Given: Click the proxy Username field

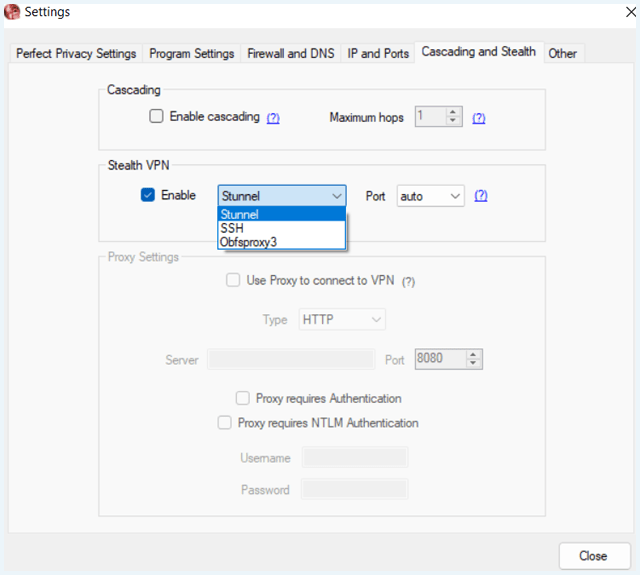Looking at the screenshot, I should (x=355, y=457).
